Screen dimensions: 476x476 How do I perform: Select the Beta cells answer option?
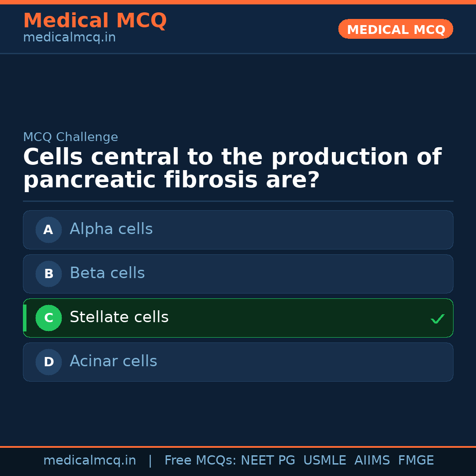(238, 274)
